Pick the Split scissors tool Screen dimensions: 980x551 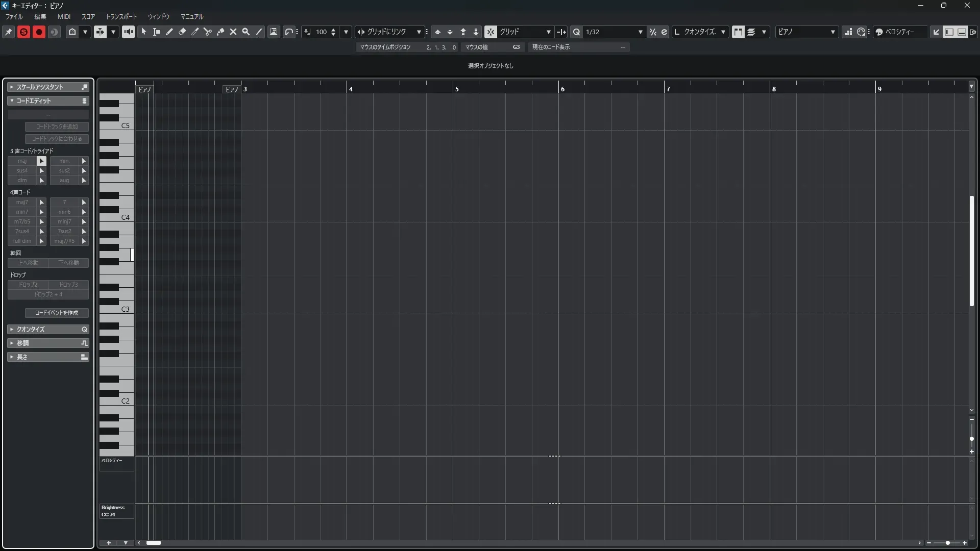coord(208,32)
